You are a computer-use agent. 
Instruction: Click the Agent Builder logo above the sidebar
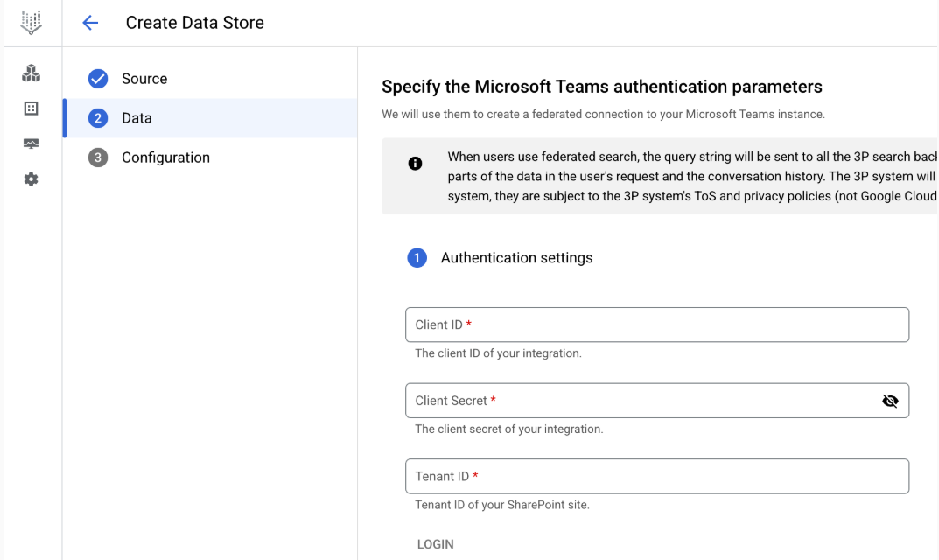[31, 22]
